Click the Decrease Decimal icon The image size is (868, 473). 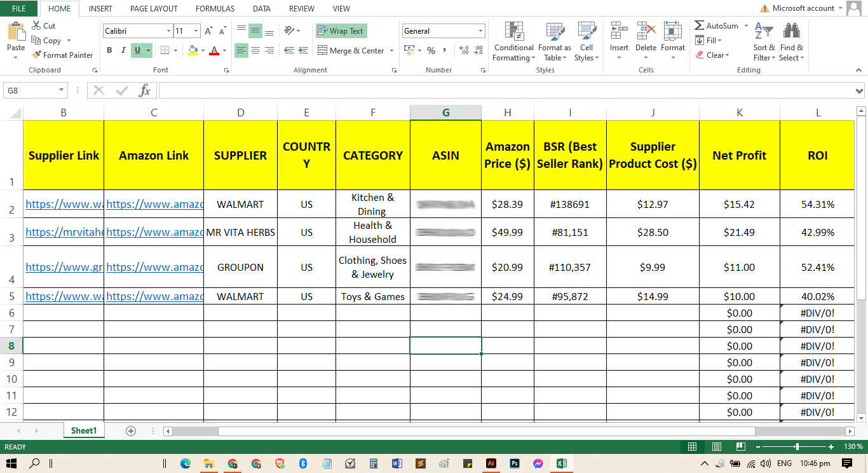(x=479, y=50)
